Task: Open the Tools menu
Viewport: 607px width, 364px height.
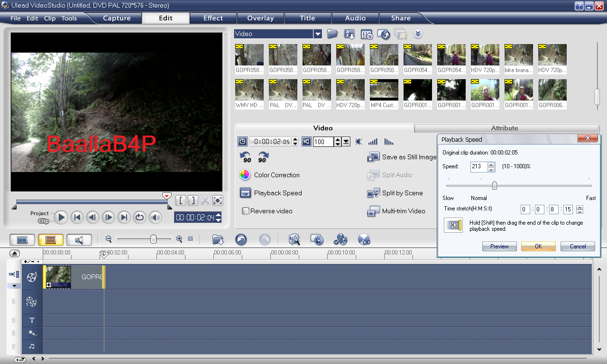Action: (x=69, y=18)
